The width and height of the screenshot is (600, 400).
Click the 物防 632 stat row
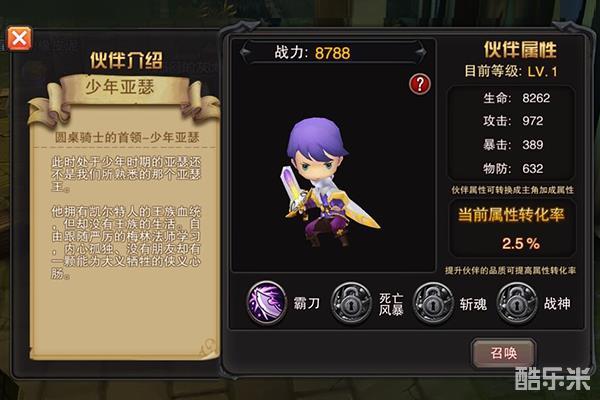513,168
